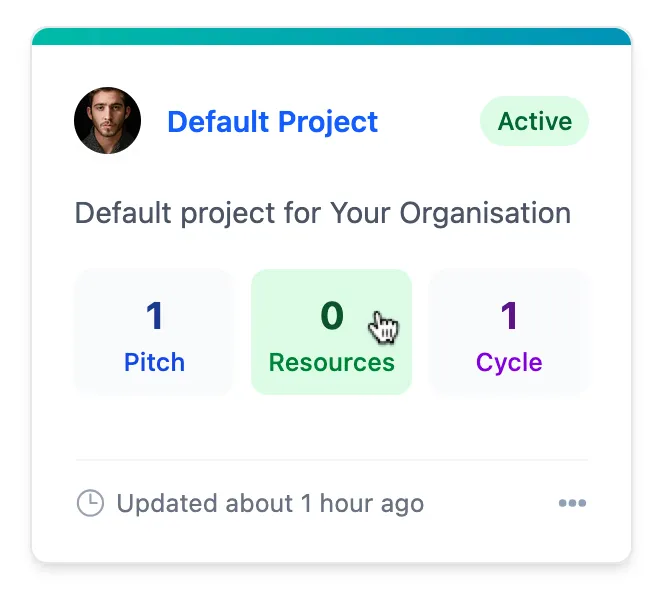Click the number 0 above Resources

332,316
